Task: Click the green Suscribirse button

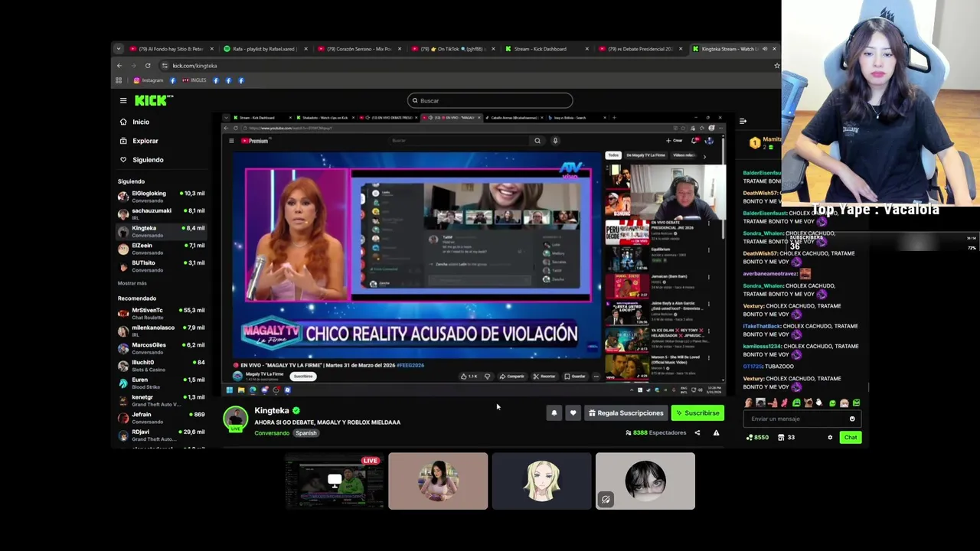Action: coord(697,413)
